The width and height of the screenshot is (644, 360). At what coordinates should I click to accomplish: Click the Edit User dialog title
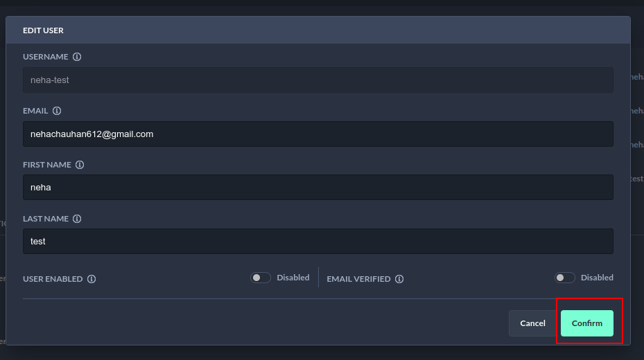pos(43,30)
